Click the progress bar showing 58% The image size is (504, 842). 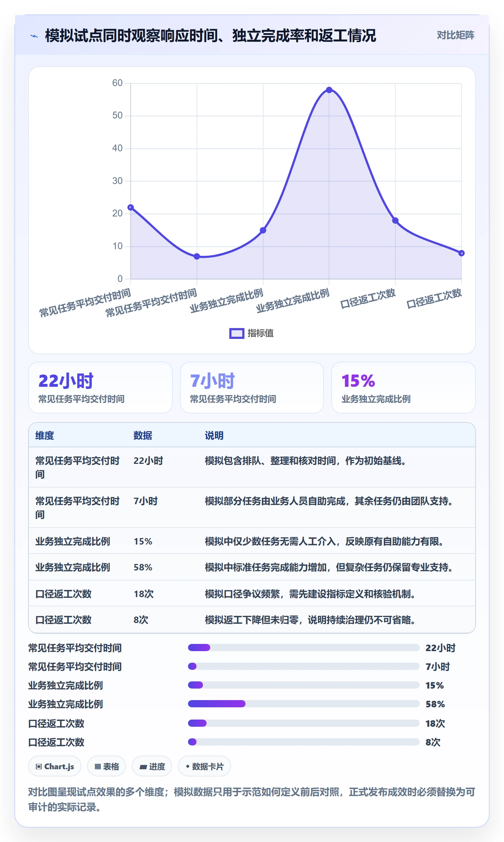tap(303, 704)
